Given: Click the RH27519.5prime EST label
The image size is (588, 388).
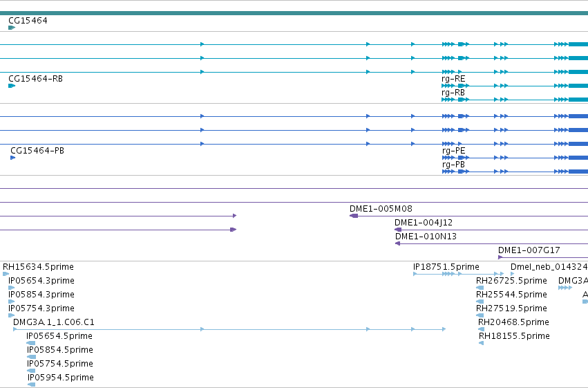Looking at the screenshot, I should (x=511, y=308).
